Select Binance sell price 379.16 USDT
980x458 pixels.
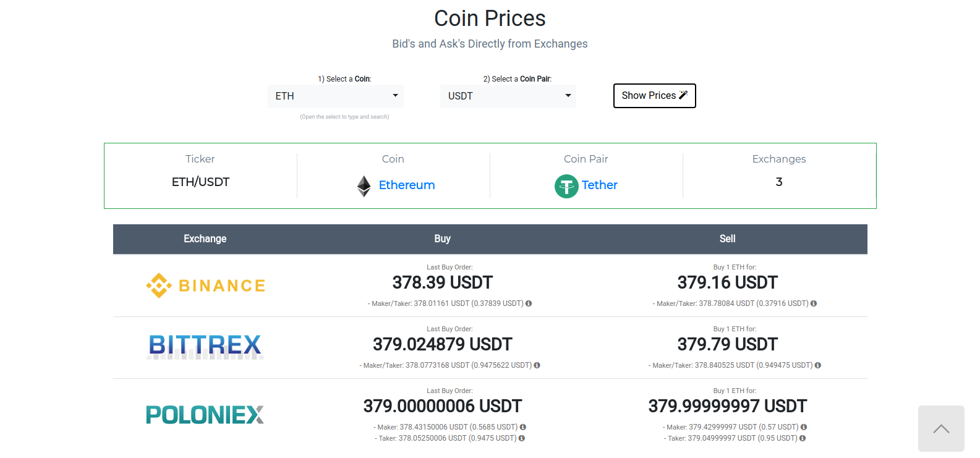tap(728, 282)
